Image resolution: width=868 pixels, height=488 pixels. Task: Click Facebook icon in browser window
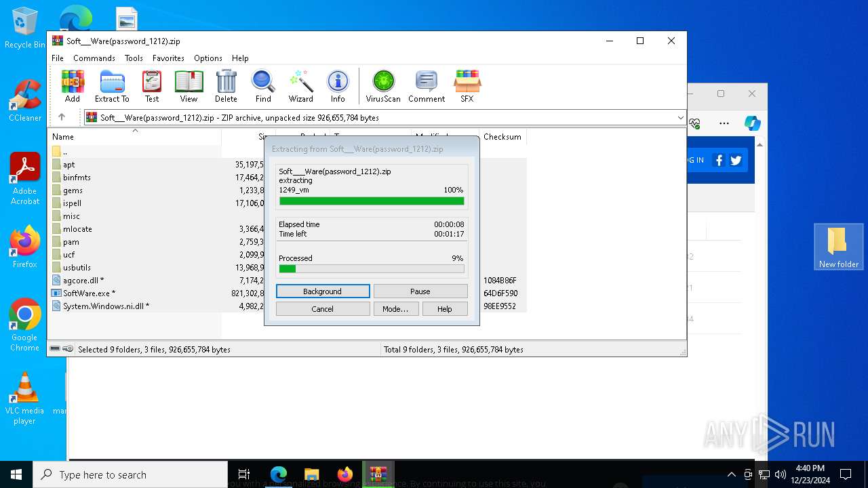coord(719,161)
